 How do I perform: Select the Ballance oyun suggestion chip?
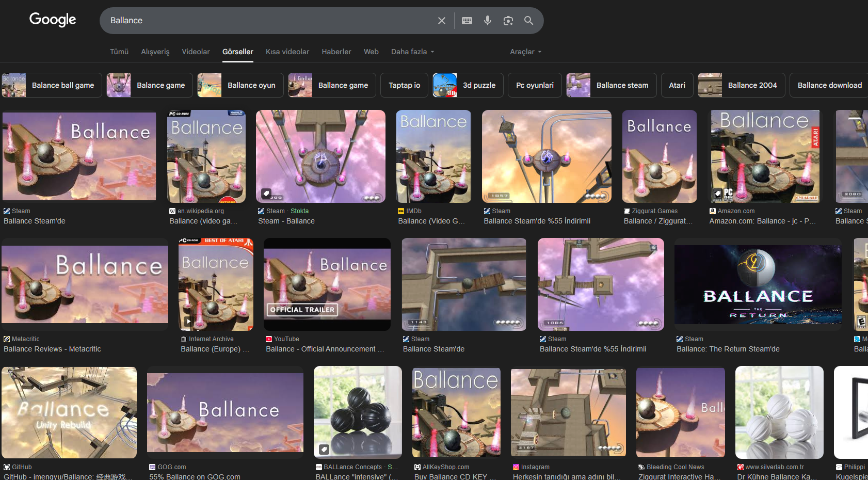click(x=240, y=85)
